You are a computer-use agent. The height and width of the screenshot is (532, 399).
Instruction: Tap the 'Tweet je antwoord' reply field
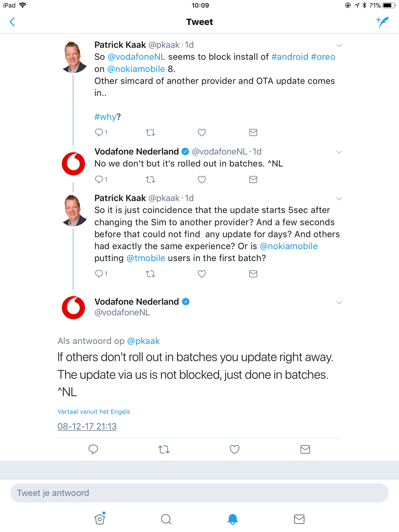coord(199,493)
